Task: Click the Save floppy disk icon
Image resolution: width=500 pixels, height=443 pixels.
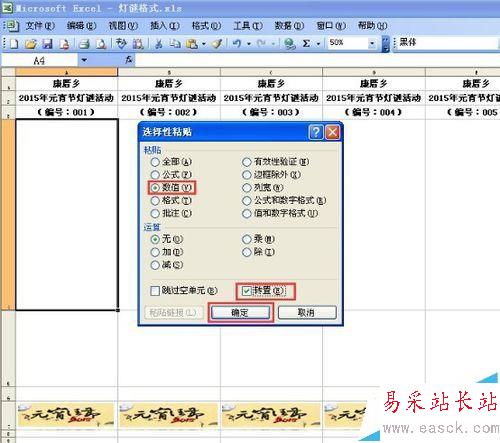Action: pyautogui.click(x=47, y=44)
